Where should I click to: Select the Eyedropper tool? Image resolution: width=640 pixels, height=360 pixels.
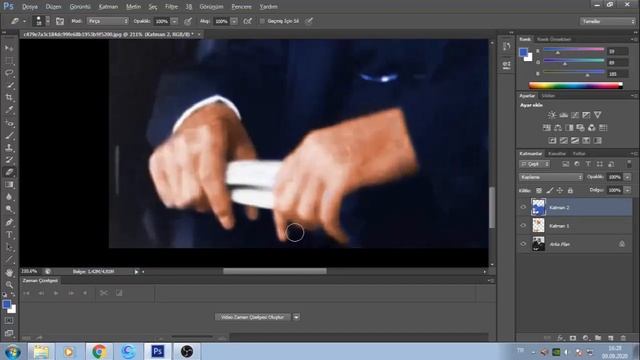[x=9, y=110]
